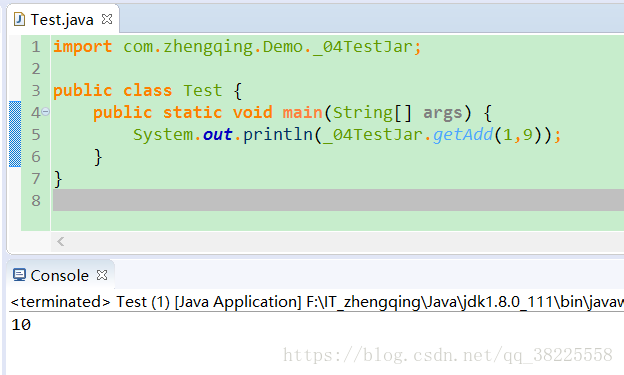Click the static keyword on line 4
Screen dimensions: 624x375
click(193, 113)
